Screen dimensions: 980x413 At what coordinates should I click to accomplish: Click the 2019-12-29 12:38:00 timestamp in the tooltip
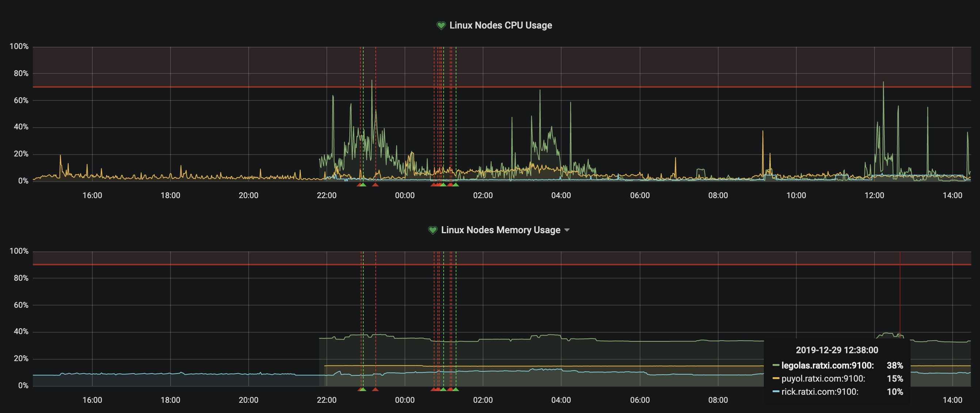point(837,350)
